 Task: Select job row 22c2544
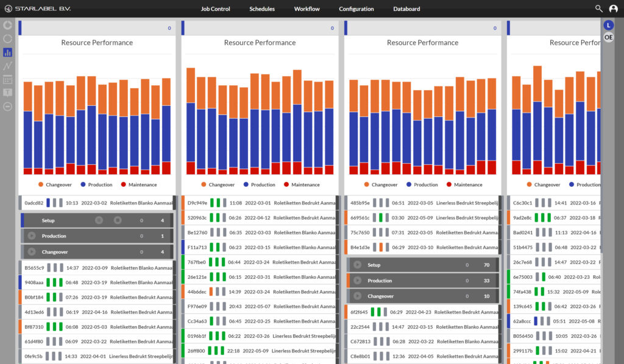(x=423, y=327)
